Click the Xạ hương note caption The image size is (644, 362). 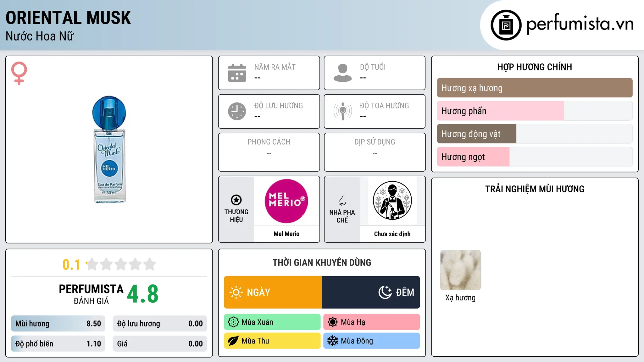click(x=460, y=298)
